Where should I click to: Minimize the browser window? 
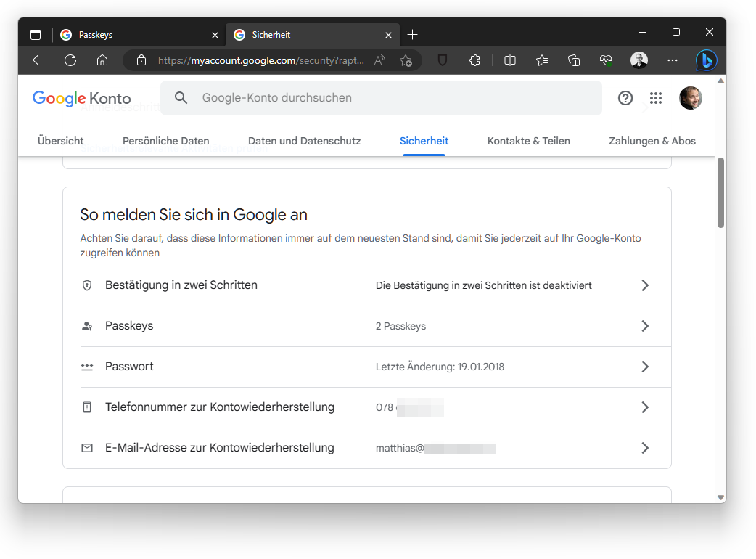[643, 33]
